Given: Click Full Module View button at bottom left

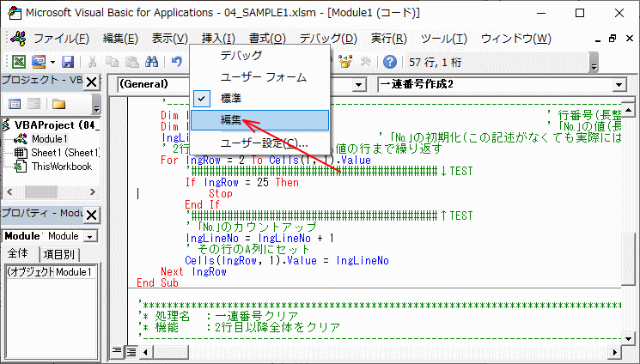Looking at the screenshot, I should [131, 351].
